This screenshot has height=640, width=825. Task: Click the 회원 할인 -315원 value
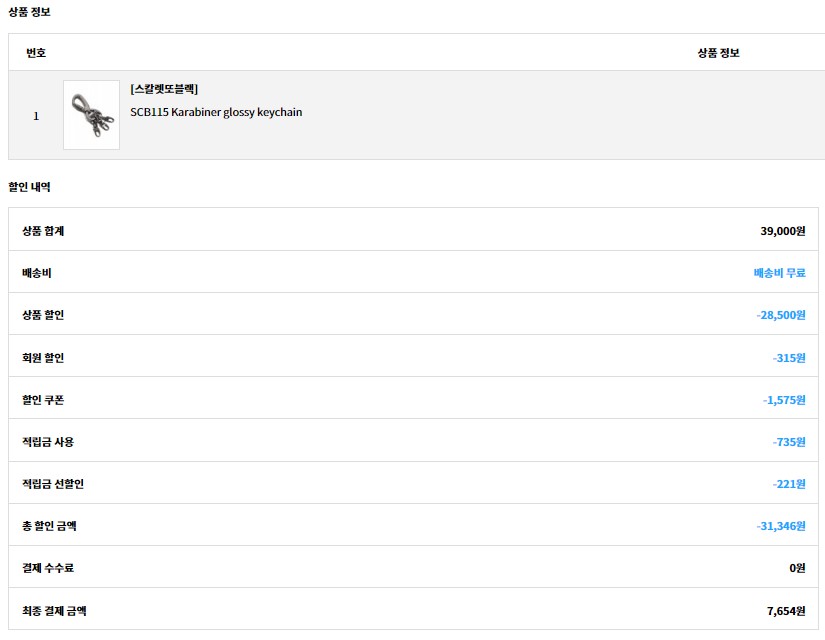click(788, 358)
